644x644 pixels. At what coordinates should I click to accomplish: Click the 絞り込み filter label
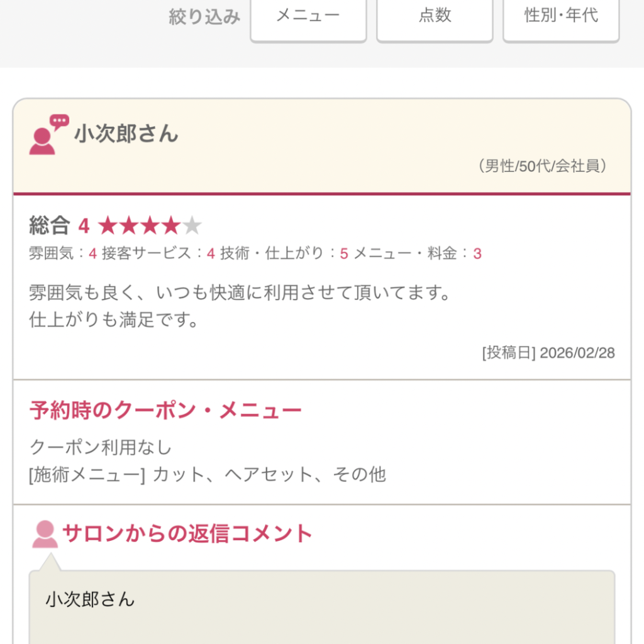(x=204, y=17)
